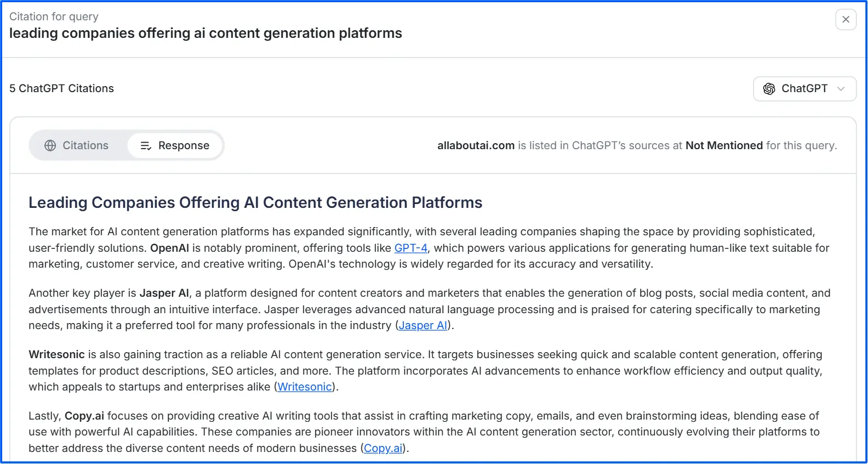Click the '5 ChatGPT Citations' text
The image size is (868, 464).
coord(61,88)
